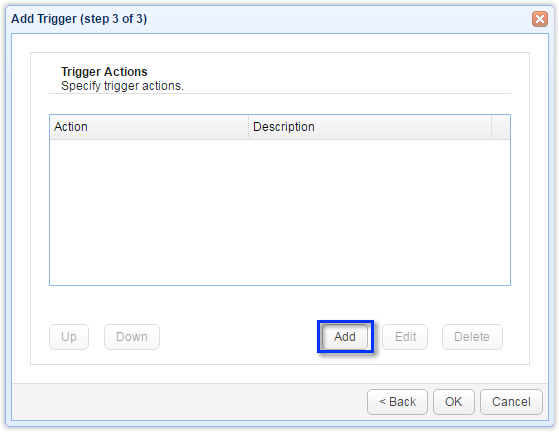Click the Trigger Actions heading text
Screen dimensions: 559x432
click(x=104, y=72)
